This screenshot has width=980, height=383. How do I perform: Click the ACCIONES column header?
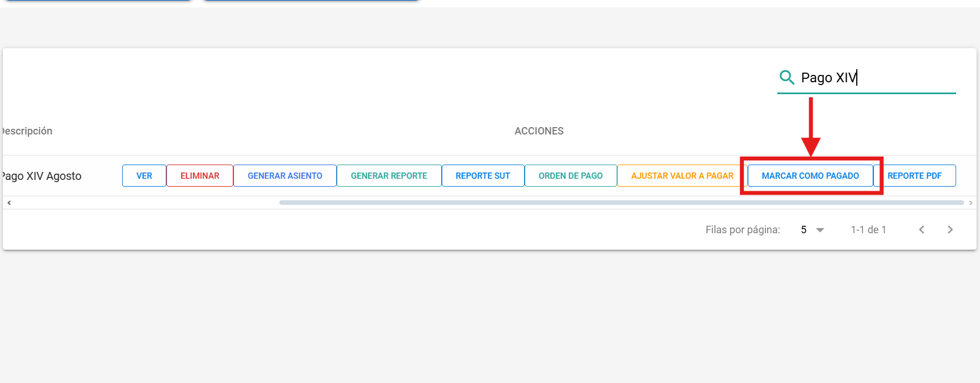click(x=539, y=131)
